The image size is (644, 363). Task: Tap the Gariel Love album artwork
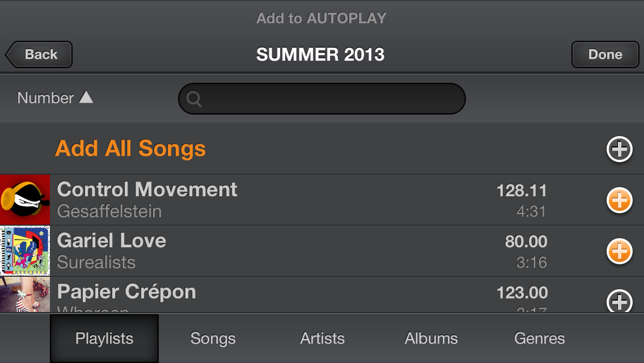25,251
